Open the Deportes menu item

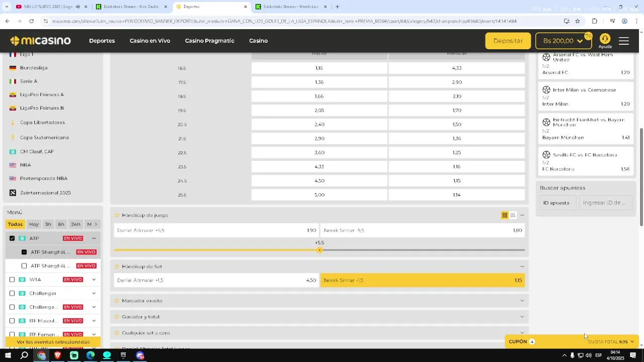click(x=102, y=41)
